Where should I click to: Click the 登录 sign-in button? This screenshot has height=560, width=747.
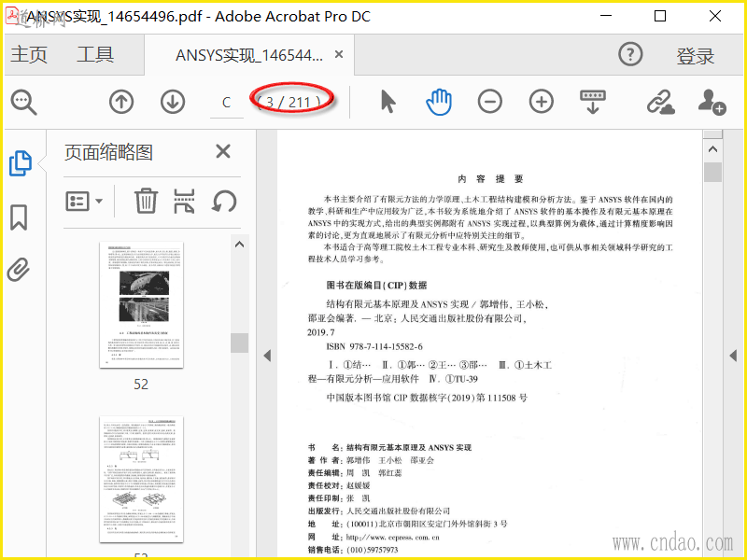tap(695, 56)
